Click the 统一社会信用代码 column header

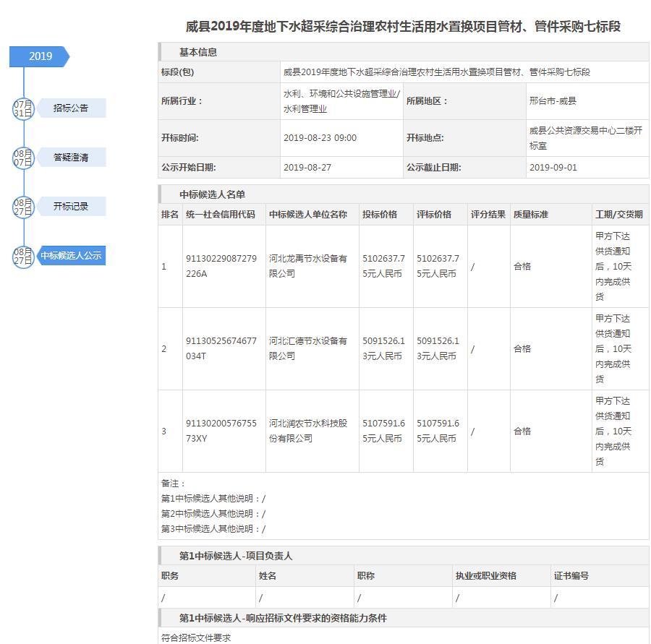coord(221,215)
